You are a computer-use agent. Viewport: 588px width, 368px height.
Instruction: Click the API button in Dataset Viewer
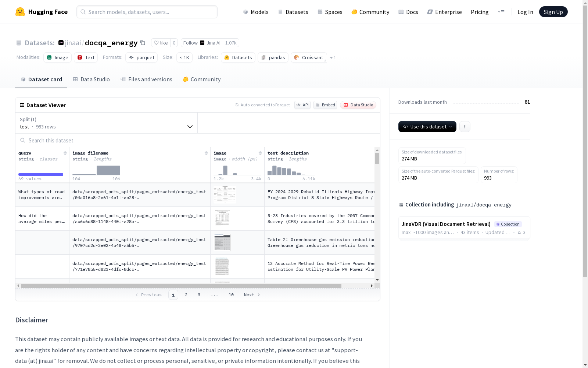coord(302,105)
